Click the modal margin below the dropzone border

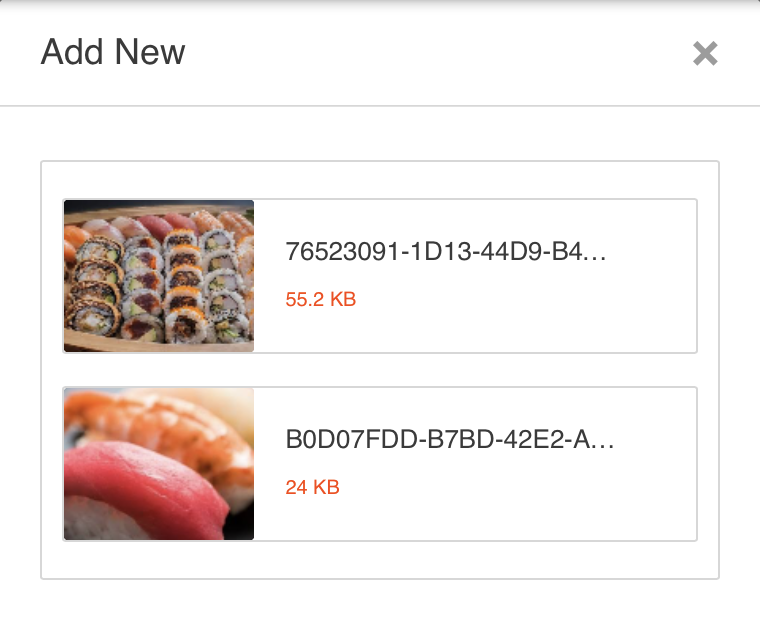380,602
